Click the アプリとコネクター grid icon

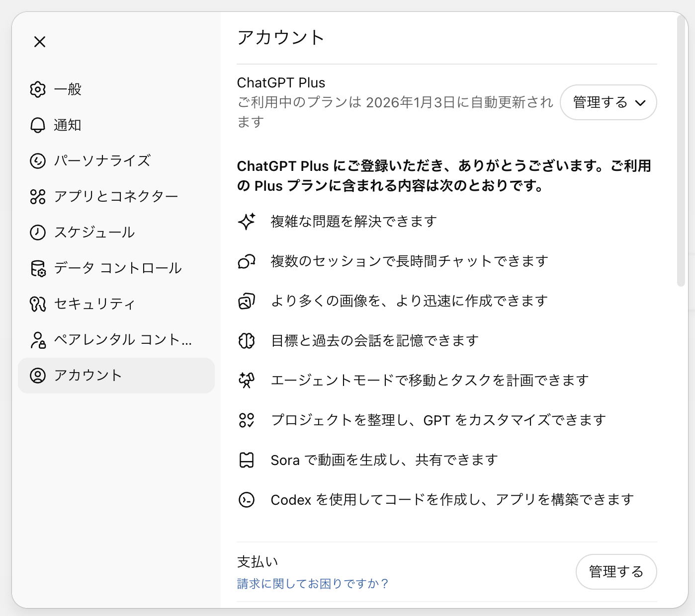[38, 197]
